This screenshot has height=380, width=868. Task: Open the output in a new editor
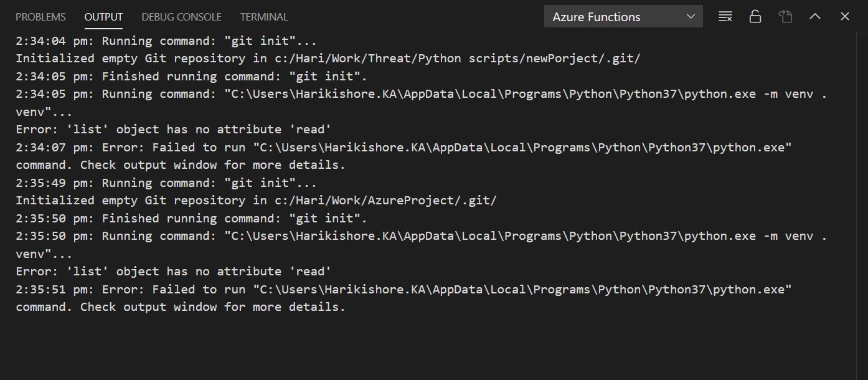pos(785,17)
